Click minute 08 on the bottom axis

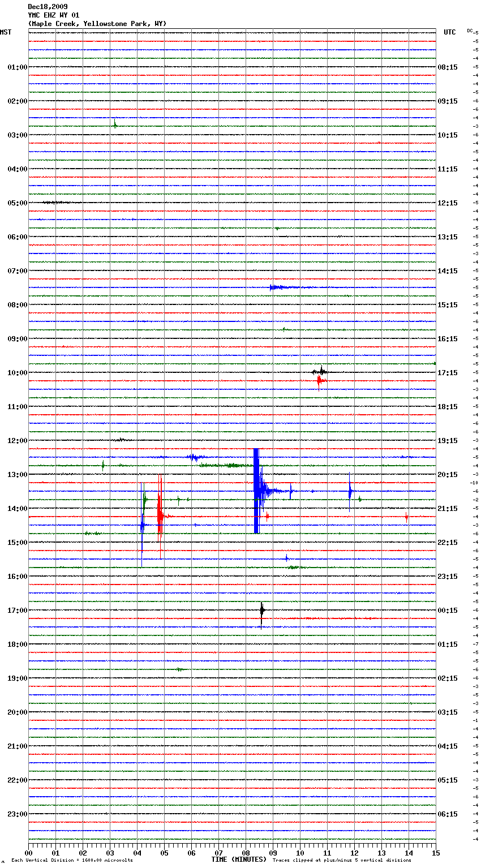click(246, 853)
